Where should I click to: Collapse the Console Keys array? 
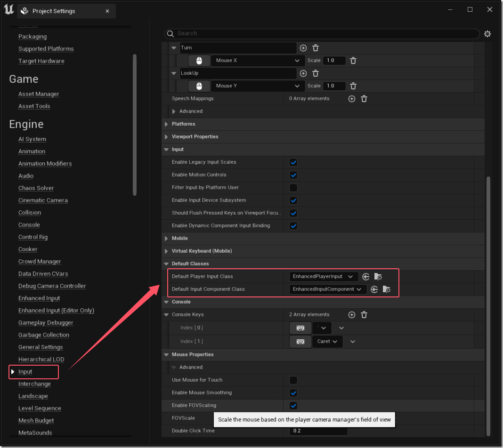(x=166, y=315)
